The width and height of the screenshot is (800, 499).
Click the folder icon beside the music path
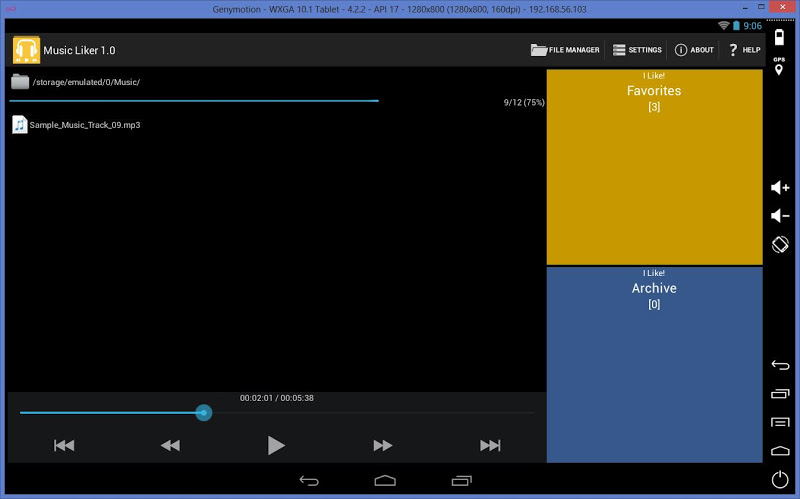point(20,82)
